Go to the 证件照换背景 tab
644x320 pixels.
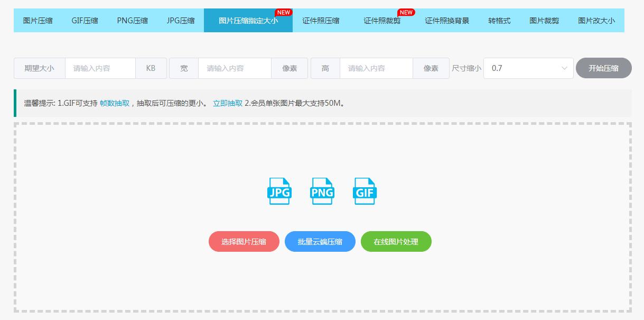(447, 20)
